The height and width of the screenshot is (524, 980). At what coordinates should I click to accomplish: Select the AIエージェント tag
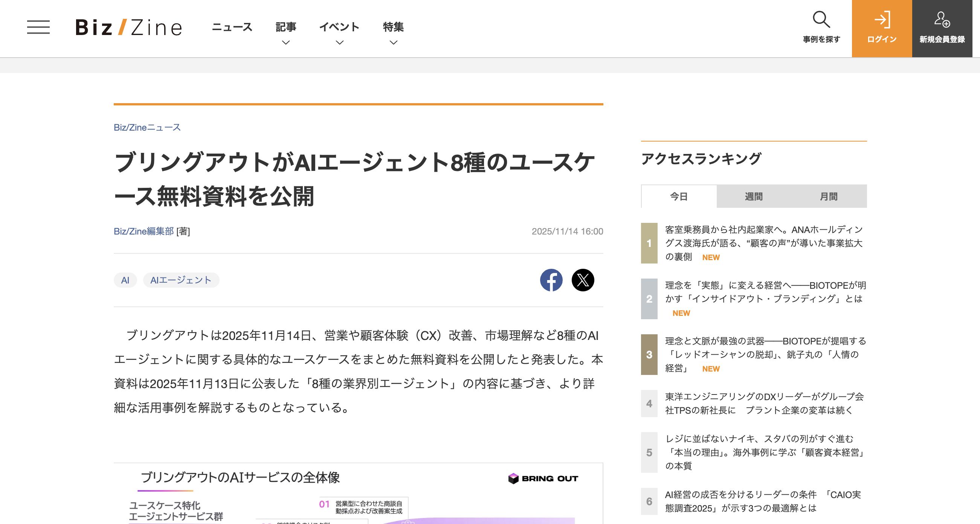coord(181,280)
